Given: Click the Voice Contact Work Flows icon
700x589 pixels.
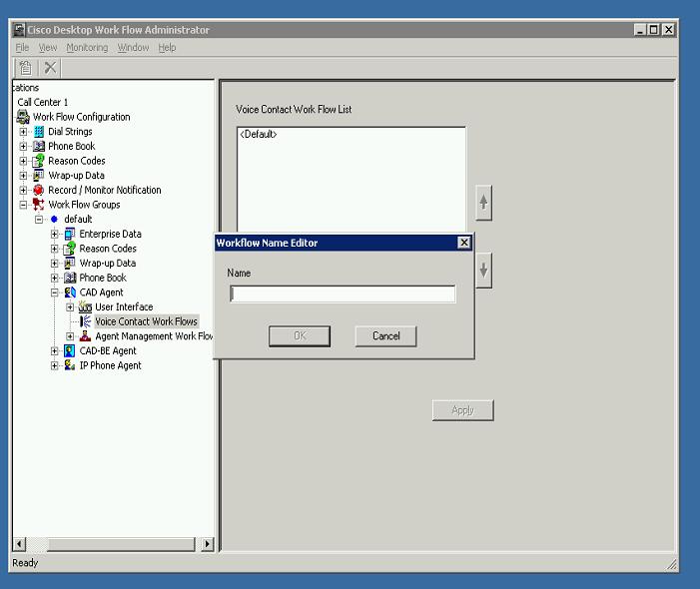Looking at the screenshot, I should click(85, 321).
